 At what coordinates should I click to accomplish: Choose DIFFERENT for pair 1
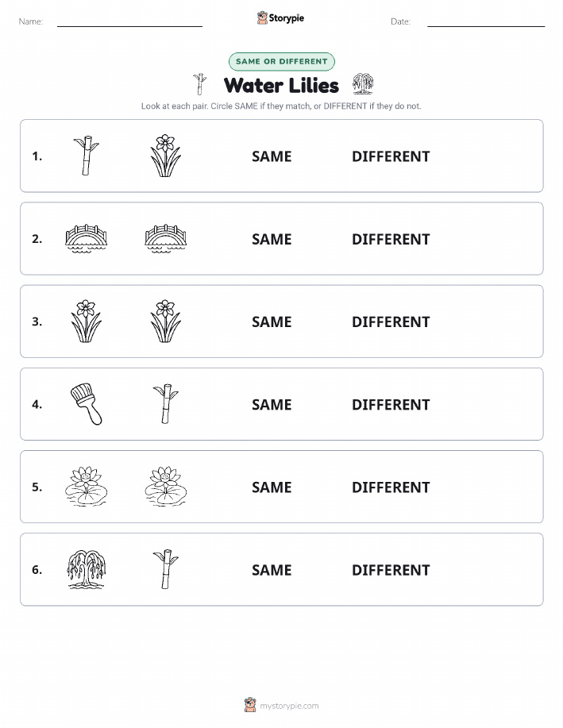pyautogui.click(x=391, y=156)
